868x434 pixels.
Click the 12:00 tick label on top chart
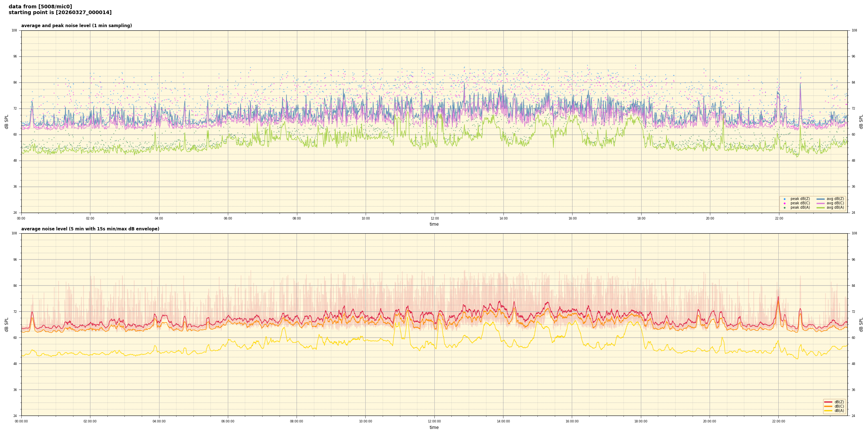[x=434, y=218]
